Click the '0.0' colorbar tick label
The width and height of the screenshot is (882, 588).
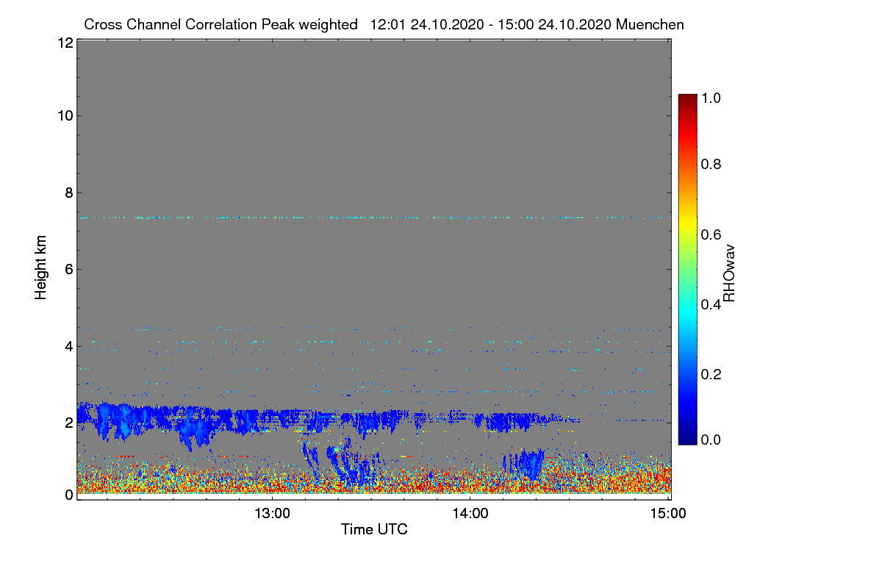point(710,440)
